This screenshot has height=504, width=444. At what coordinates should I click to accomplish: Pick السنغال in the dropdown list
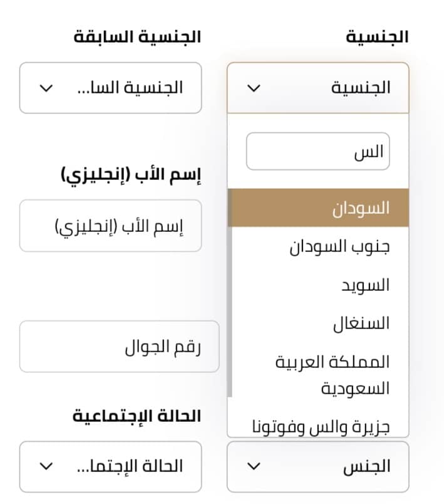coord(319,323)
